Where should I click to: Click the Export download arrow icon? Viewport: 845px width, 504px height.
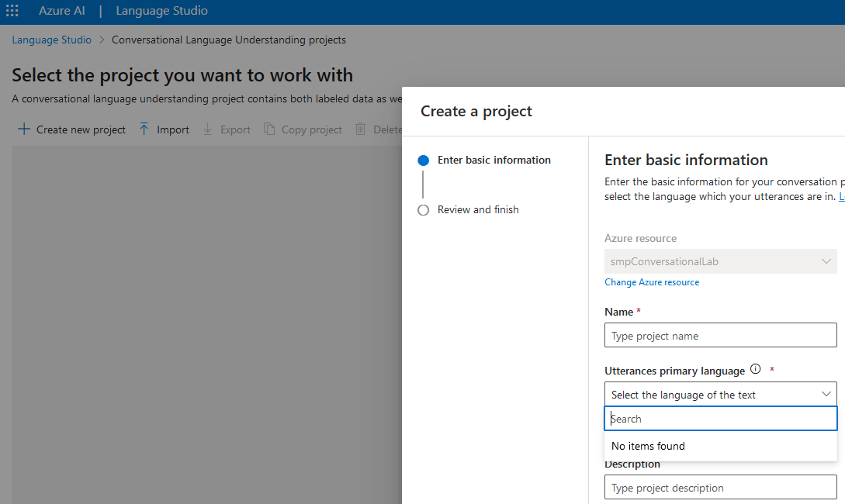207,129
